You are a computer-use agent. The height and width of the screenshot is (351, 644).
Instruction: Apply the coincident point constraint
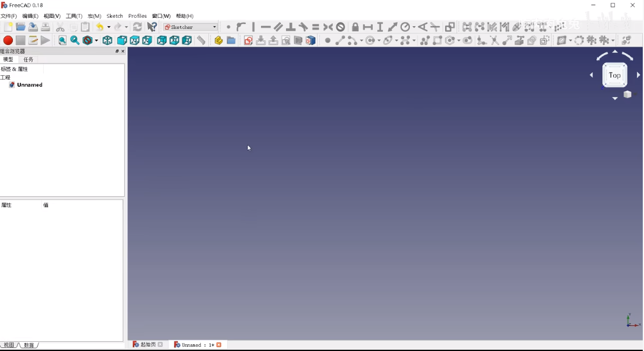pyautogui.click(x=228, y=27)
